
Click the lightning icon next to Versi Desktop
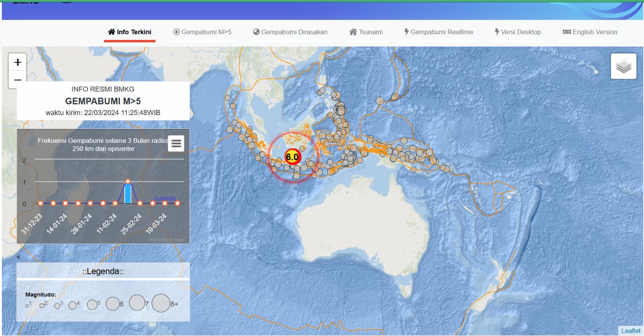(496, 32)
